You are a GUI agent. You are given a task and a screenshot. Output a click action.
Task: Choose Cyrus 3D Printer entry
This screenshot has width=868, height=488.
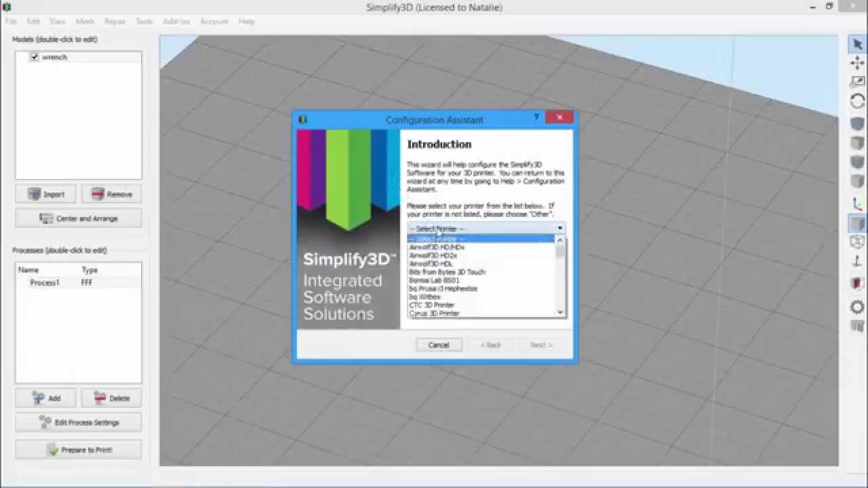pos(481,313)
